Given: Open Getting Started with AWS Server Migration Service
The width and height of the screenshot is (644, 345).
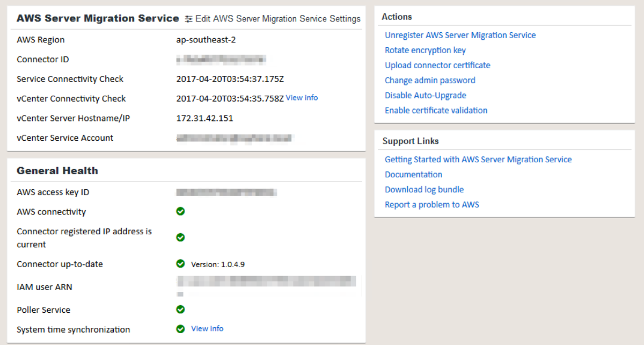Looking at the screenshot, I should [x=478, y=160].
